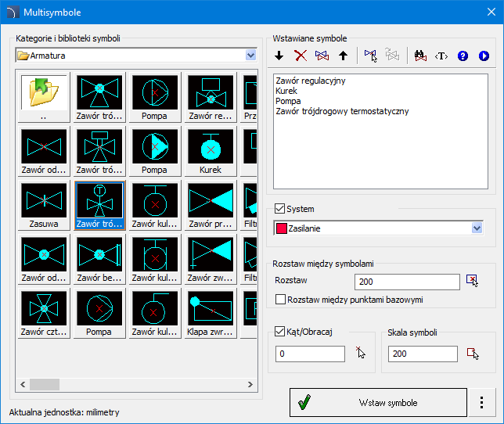Viewport: 504px width, 424px height.
Task: Open the Zasilanie system dropdown
Action: tap(477, 228)
